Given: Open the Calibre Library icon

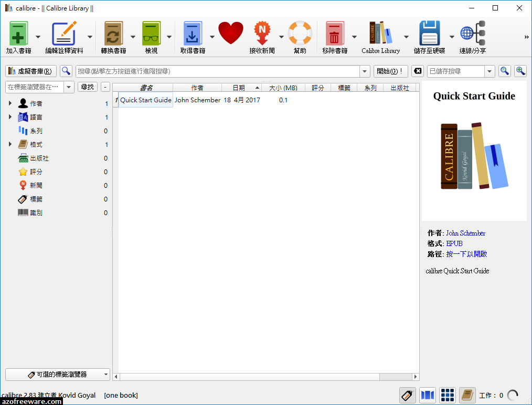Looking at the screenshot, I should pyautogui.click(x=380, y=33).
